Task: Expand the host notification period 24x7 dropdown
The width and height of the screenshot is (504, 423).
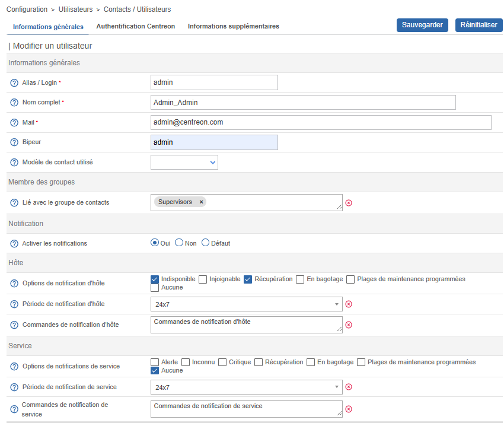Action: (246, 304)
